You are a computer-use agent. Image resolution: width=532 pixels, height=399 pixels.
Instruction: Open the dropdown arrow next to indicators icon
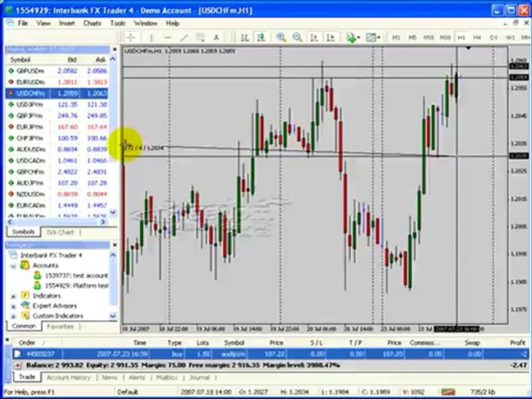tap(359, 38)
